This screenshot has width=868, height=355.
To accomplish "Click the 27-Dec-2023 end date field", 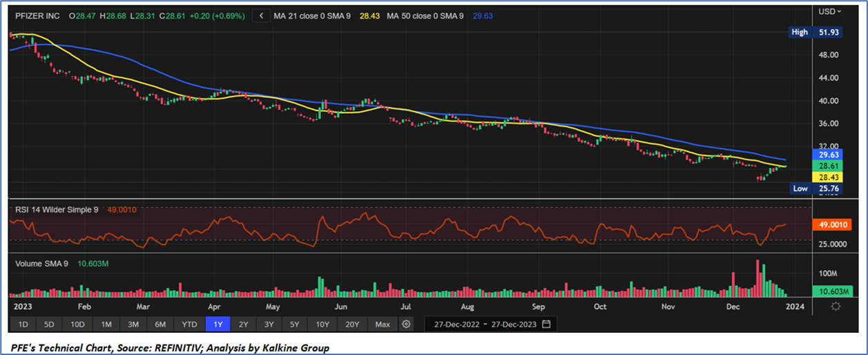I will pyautogui.click(x=514, y=324).
